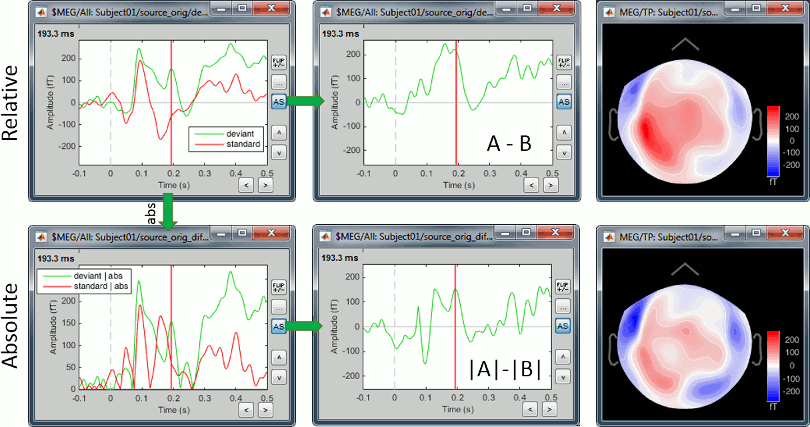Increase amplitude scale with up arrow in A - B plot

click(564, 132)
